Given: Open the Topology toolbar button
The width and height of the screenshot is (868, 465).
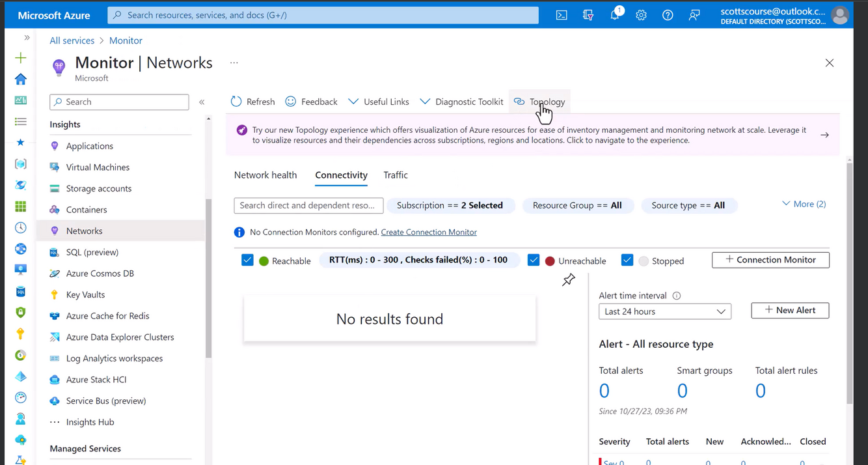Looking at the screenshot, I should coord(539,102).
